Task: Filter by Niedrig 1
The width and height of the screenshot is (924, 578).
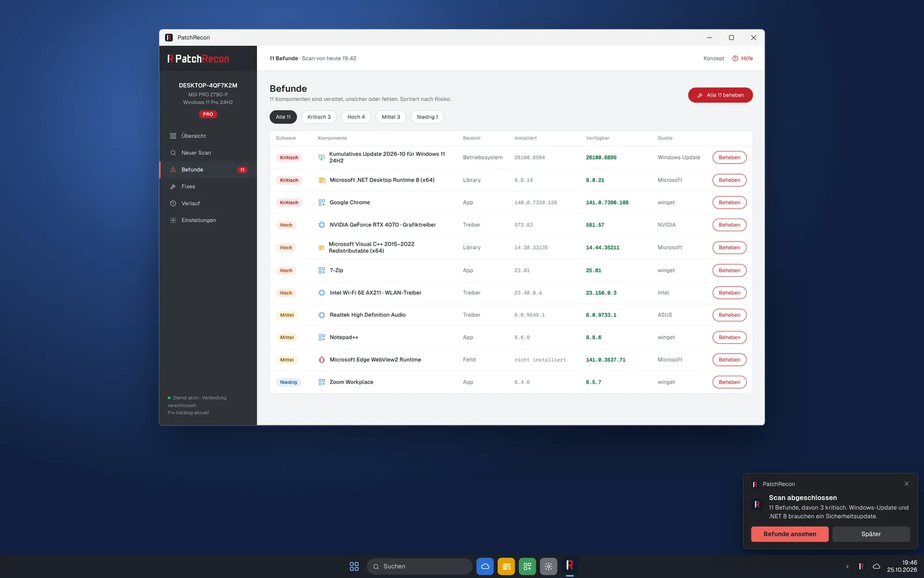Action: (x=427, y=117)
